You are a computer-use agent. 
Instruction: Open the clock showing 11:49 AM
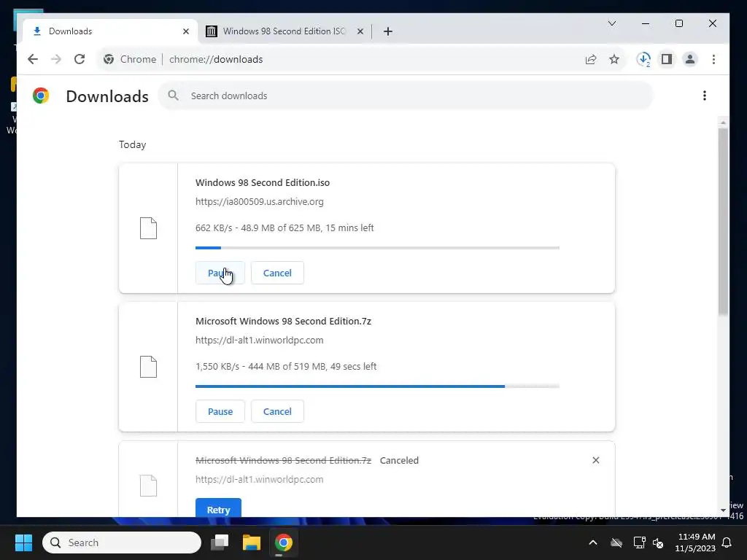(695, 542)
